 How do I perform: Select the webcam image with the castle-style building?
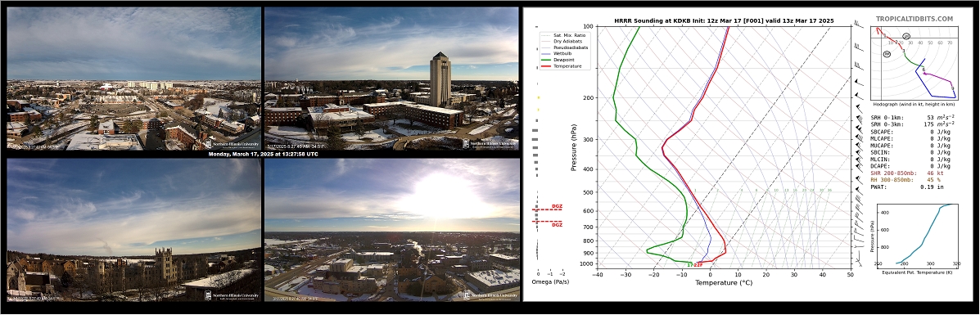coord(133,230)
